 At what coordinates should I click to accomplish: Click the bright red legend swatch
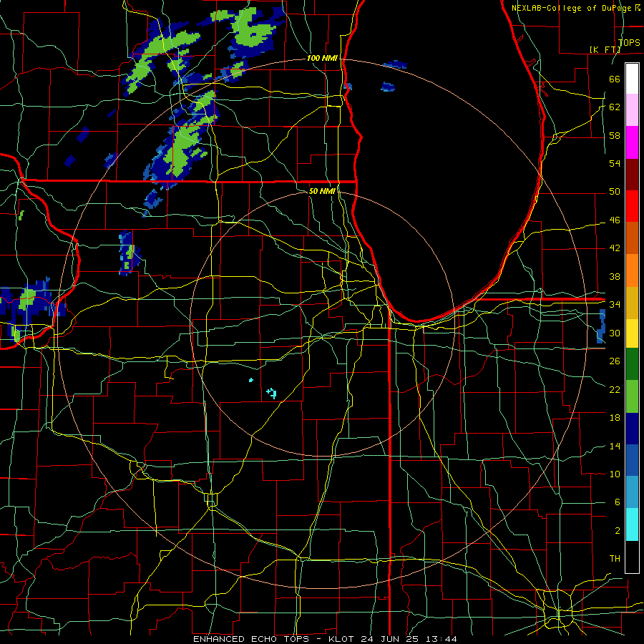point(632,206)
